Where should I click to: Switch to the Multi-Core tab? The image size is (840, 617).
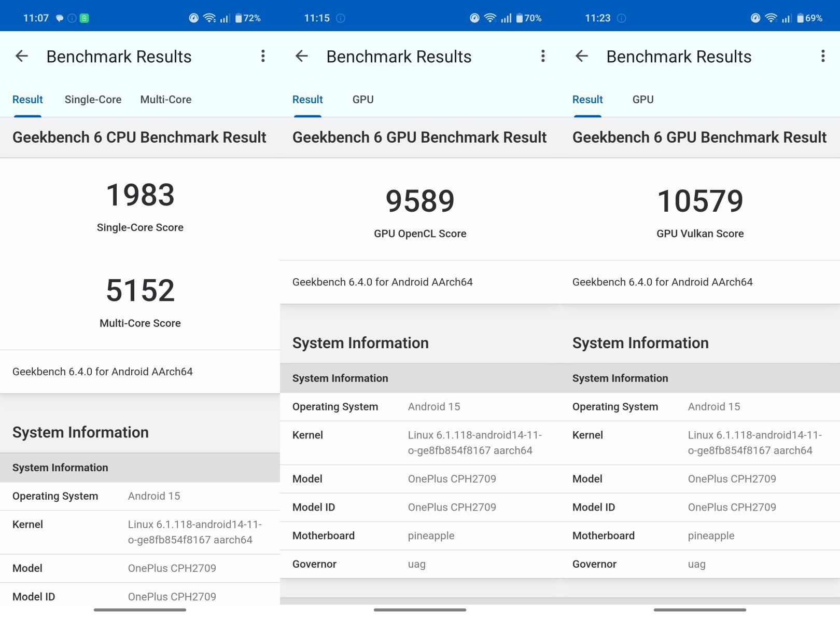166,100
